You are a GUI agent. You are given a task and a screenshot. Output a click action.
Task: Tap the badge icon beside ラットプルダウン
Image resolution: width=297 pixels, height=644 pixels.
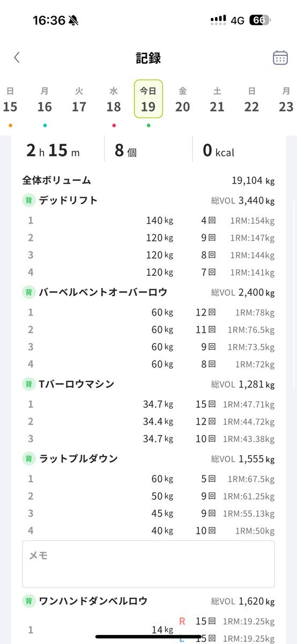[29, 459]
